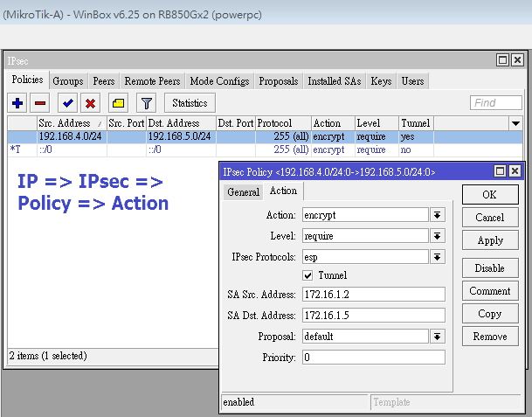
Task: Click the Disable button
Action: pyautogui.click(x=490, y=268)
